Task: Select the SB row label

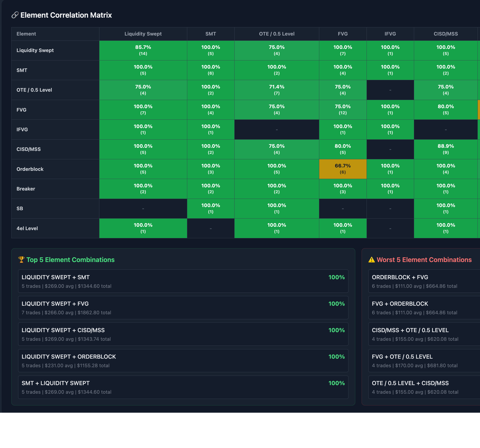Action: coord(20,208)
